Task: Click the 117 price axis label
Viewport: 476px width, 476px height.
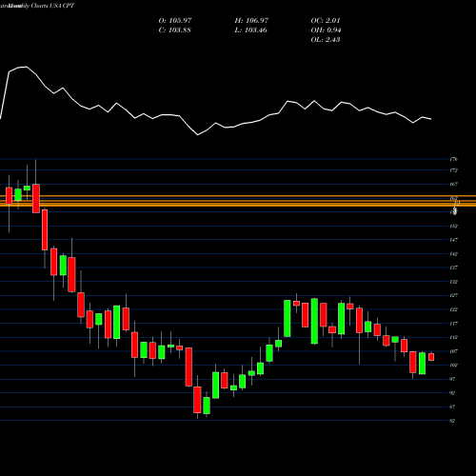Action: click(454, 324)
